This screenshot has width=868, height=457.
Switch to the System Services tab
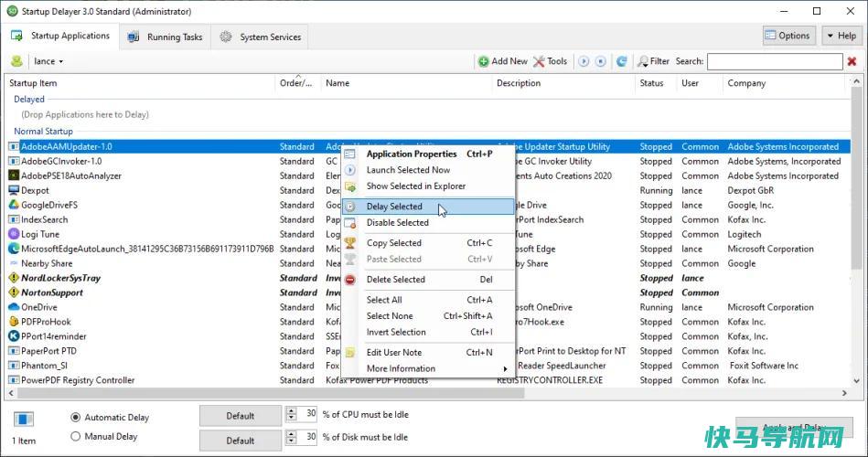coord(260,37)
